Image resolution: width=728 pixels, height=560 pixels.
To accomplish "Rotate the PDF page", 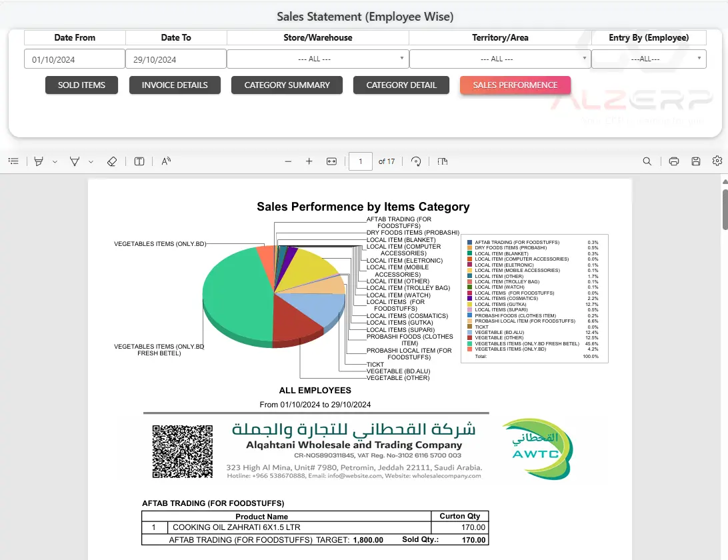I will click(x=417, y=161).
